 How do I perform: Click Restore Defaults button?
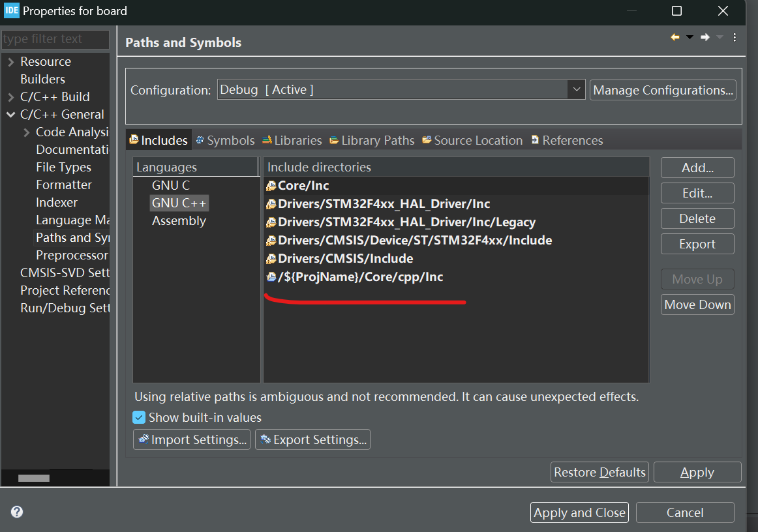(599, 472)
